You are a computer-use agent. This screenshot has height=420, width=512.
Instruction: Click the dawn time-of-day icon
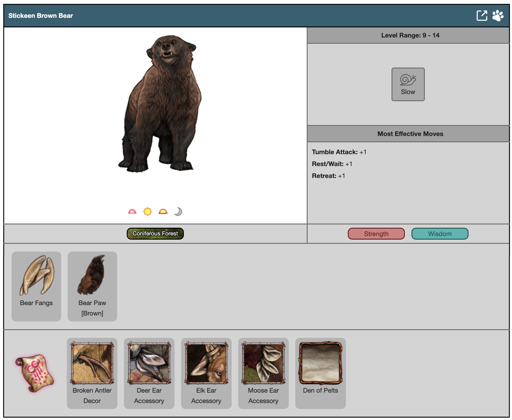pos(132,212)
